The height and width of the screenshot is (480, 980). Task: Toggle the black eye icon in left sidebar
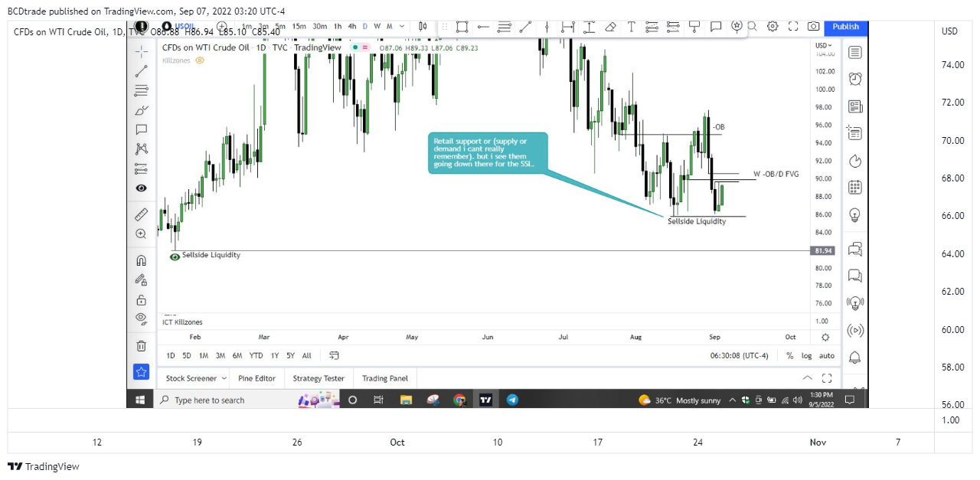[142, 188]
